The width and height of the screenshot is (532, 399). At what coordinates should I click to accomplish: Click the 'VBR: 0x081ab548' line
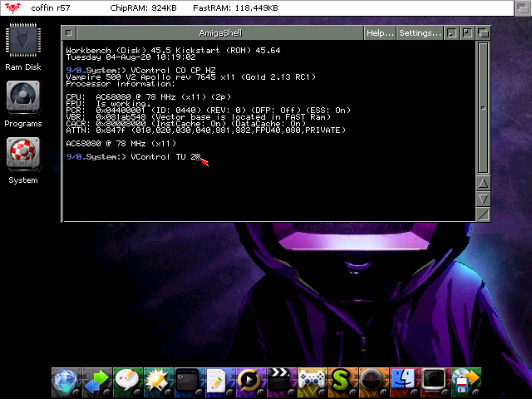pyautogui.click(x=198, y=117)
